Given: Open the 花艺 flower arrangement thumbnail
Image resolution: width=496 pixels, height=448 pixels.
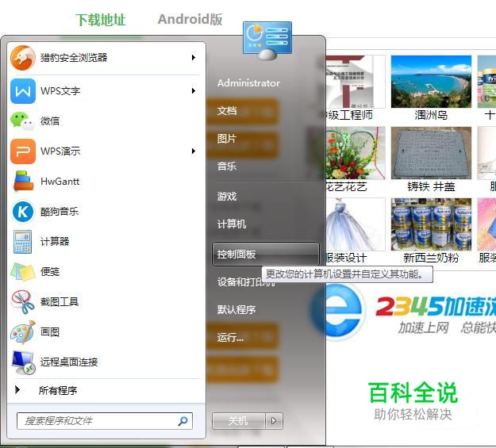Looking at the screenshot, I should [356, 153].
